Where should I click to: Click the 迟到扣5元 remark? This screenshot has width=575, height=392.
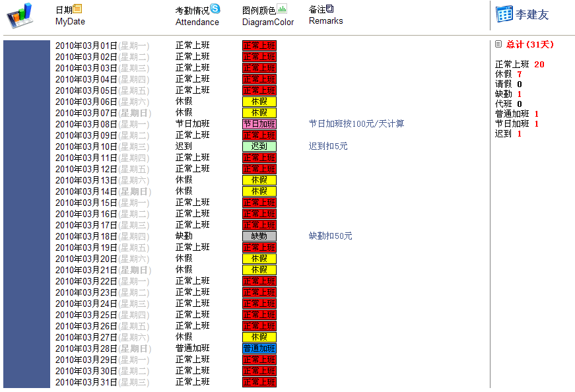tap(328, 146)
